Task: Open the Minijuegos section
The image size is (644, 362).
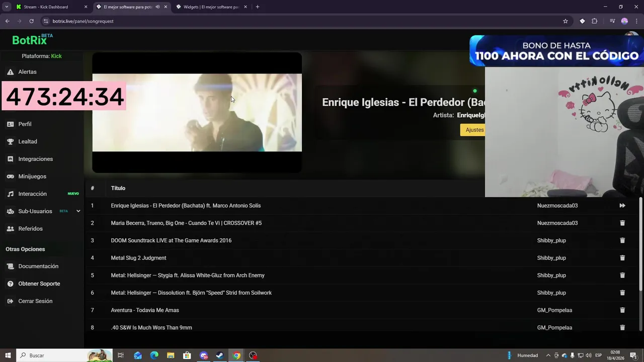Action: 32,176
